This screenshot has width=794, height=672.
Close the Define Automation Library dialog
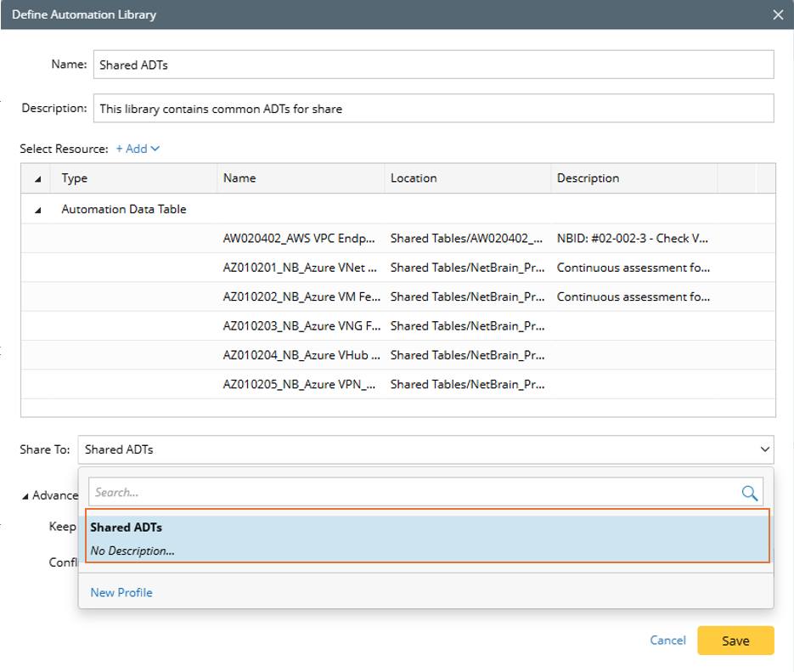pyautogui.click(x=777, y=14)
